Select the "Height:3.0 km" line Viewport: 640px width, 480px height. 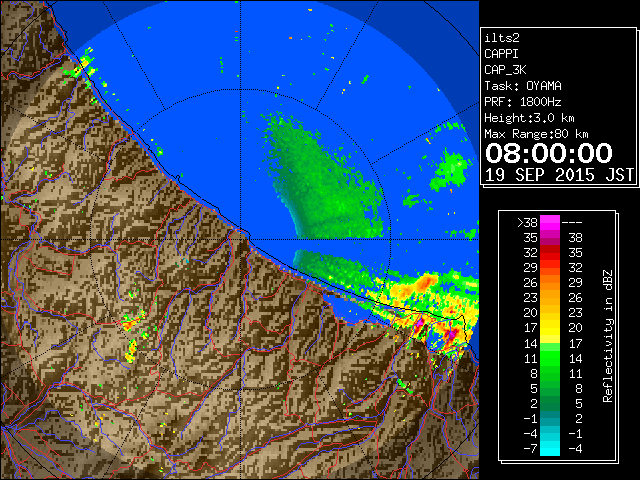point(529,118)
